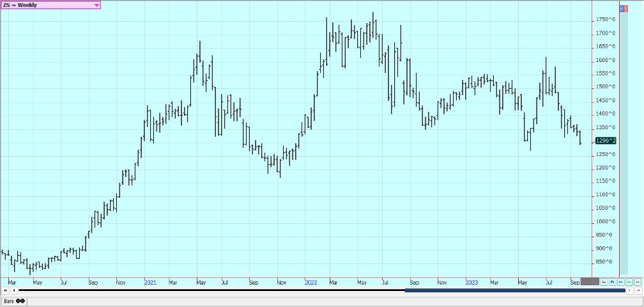This screenshot has width=644, height=307.
Task: Click the red dash chart icon
Action: (637, 281)
